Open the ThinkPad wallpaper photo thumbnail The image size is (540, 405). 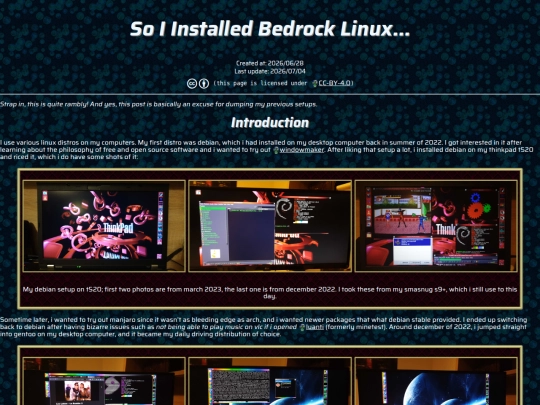coord(104,226)
